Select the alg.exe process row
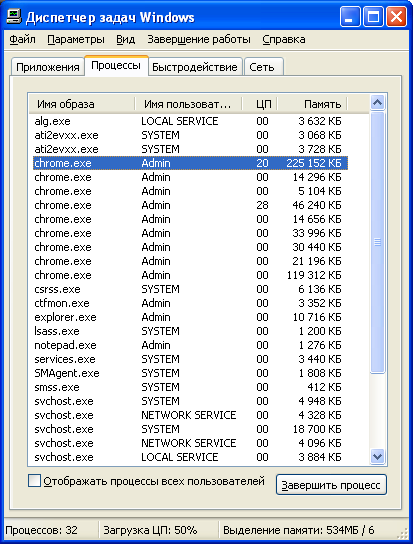 (190, 121)
